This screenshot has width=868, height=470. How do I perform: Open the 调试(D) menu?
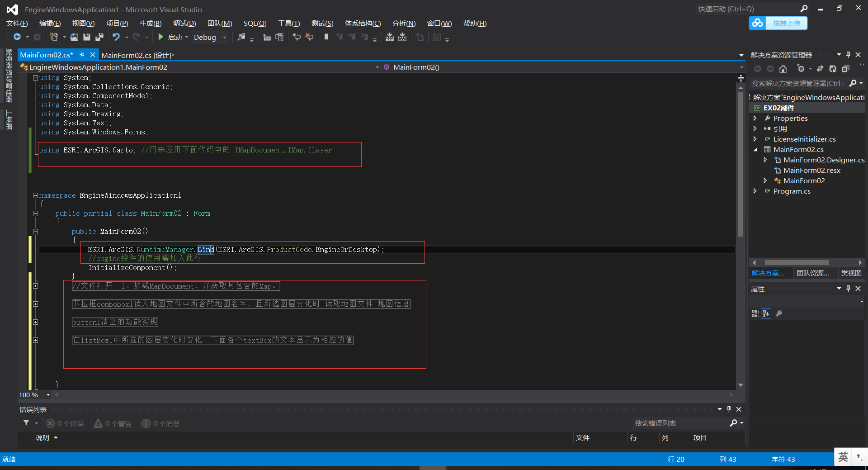pyautogui.click(x=184, y=23)
